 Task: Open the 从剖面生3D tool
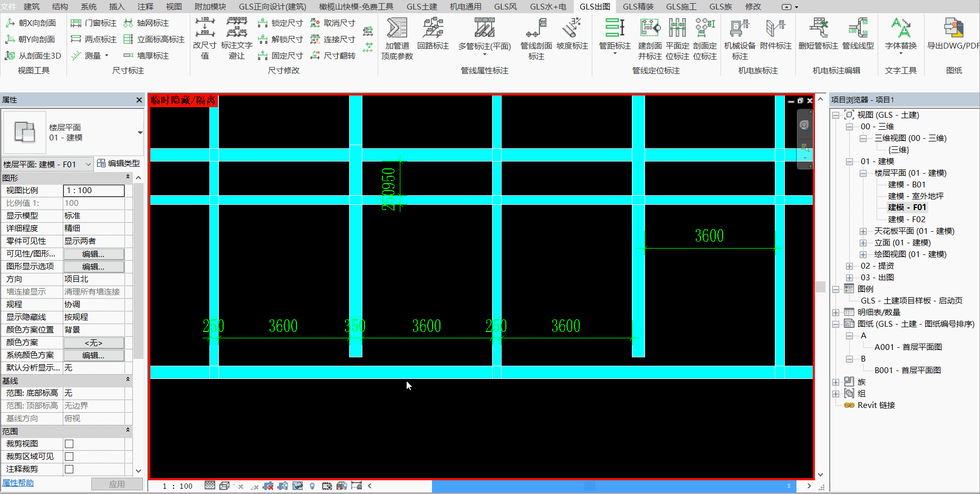(x=33, y=56)
